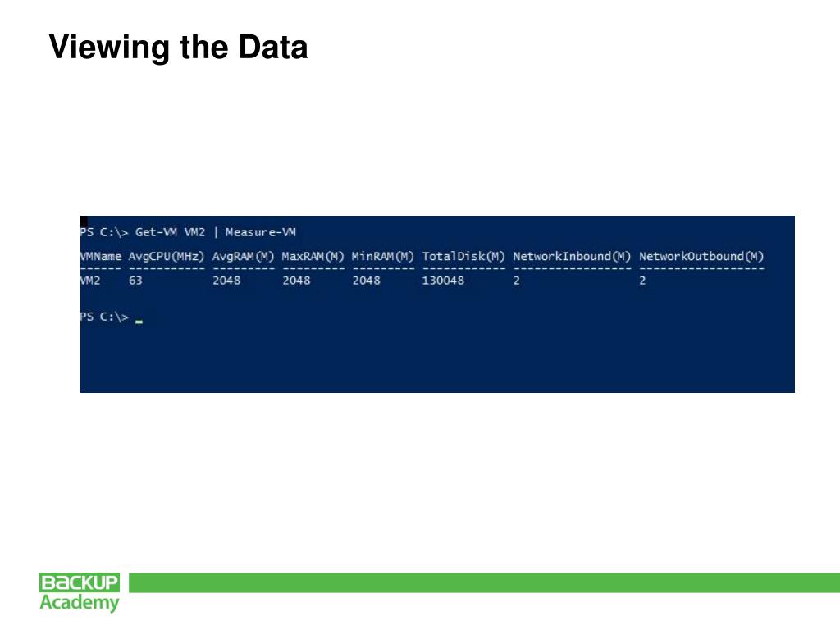The width and height of the screenshot is (840, 630).
Task: Click the Backup Academy logo
Action: coord(80,592)
